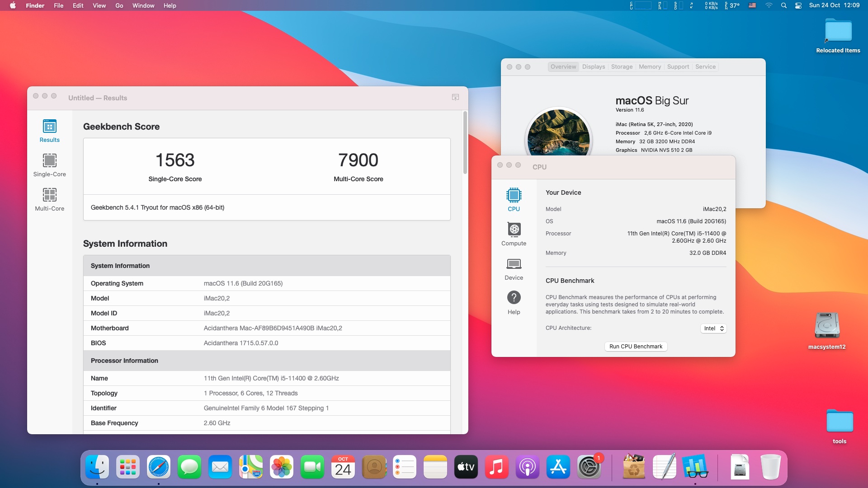Screen dimensions: 868x488
Task: Open the macsystem12 drive on desktop
Action: coord(827,326)
